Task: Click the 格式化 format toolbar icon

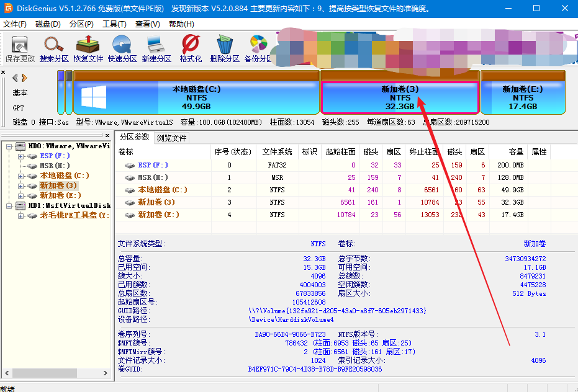Action: [x=191, y=48]
